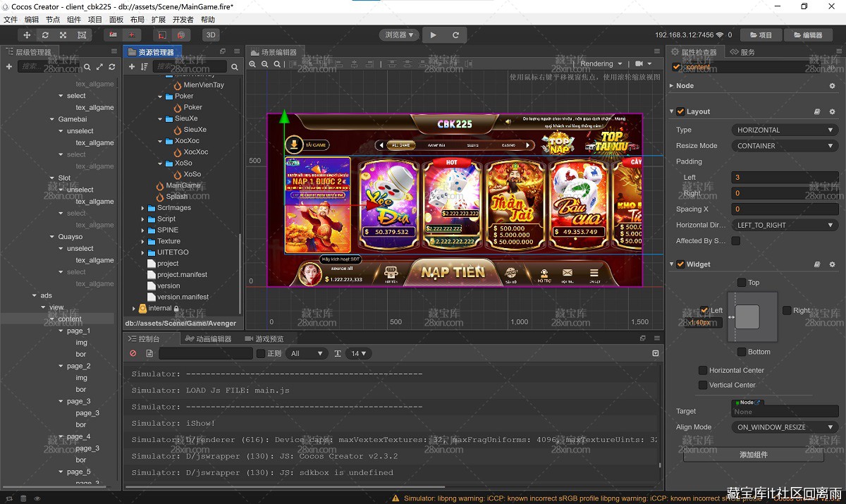Enable the Vertical Center checkbox
This screenshot has height=504, width=846.
[x=703, y=385]
